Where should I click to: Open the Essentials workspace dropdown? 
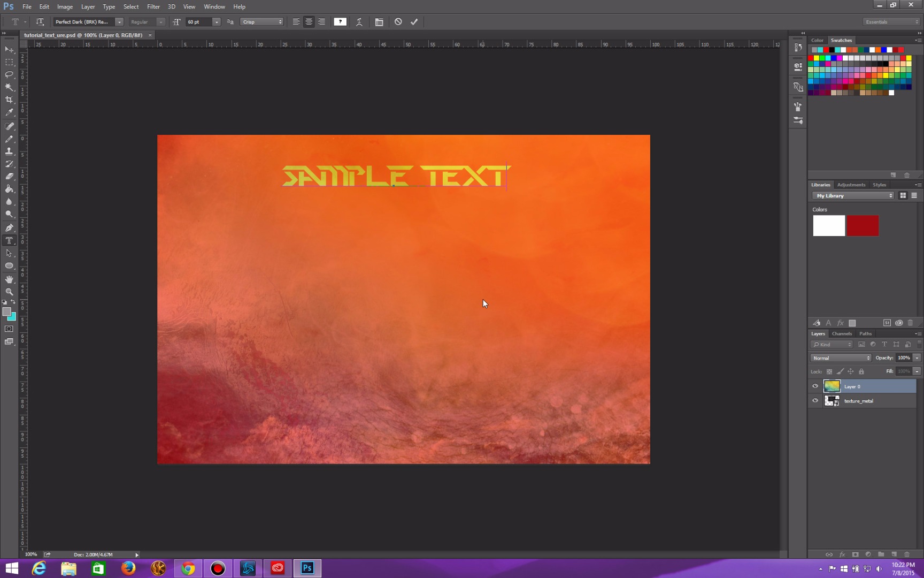click(x=891, y=22)
